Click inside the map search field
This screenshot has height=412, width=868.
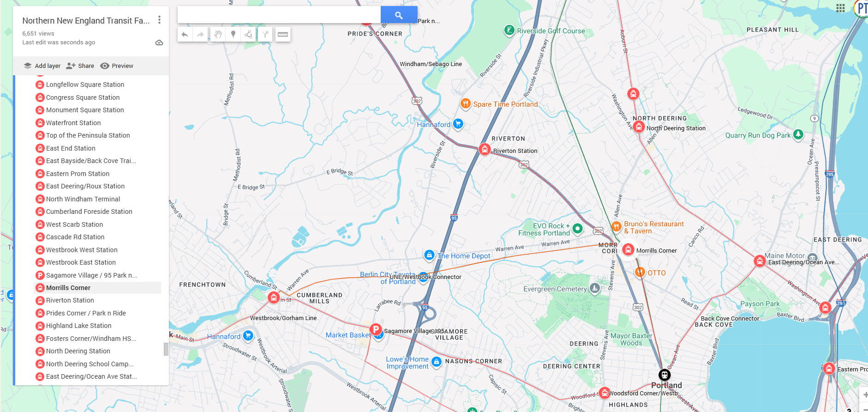point(279,15)
